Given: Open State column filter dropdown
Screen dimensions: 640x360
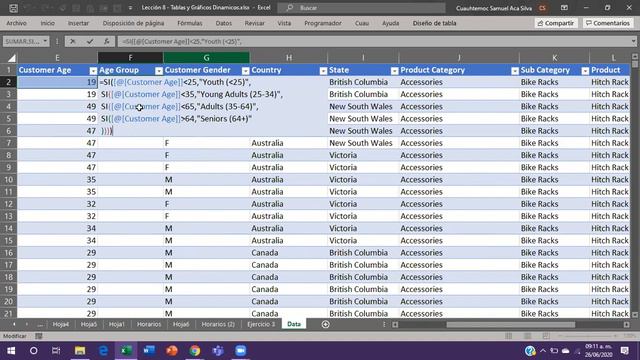Looking at the screenshot, I should pos(394,71).
